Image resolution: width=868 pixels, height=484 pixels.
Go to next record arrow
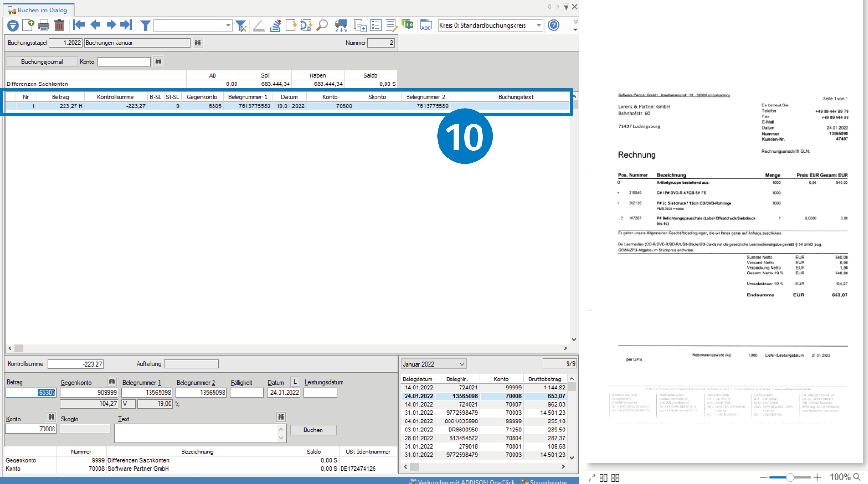(111, 25)
